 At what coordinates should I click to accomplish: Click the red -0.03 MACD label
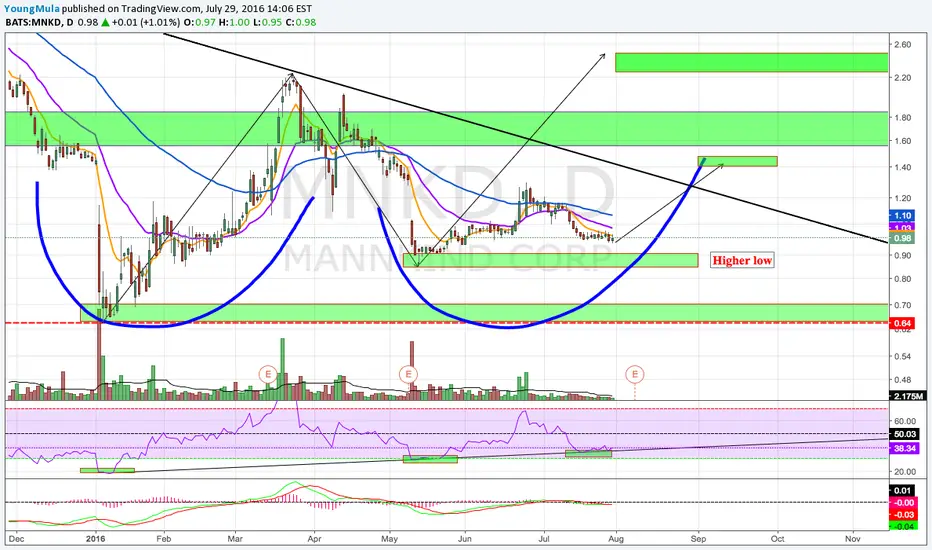[x=902, y=514]
